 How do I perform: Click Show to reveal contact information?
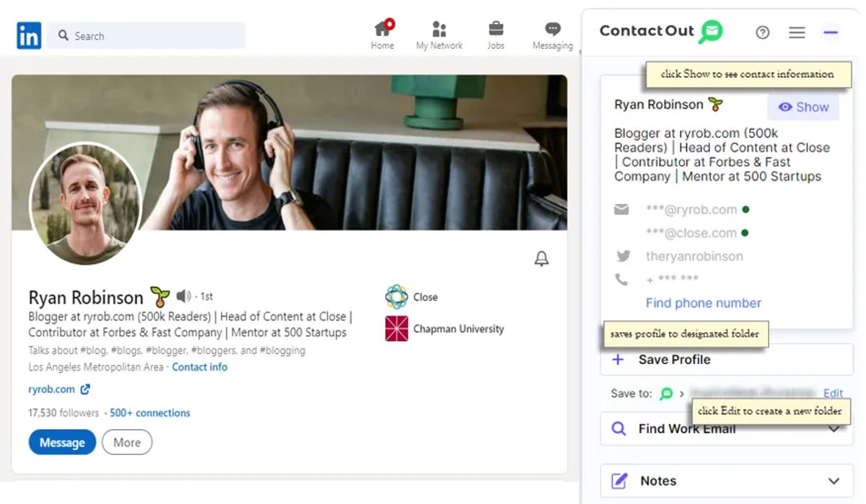click(803, 107)
